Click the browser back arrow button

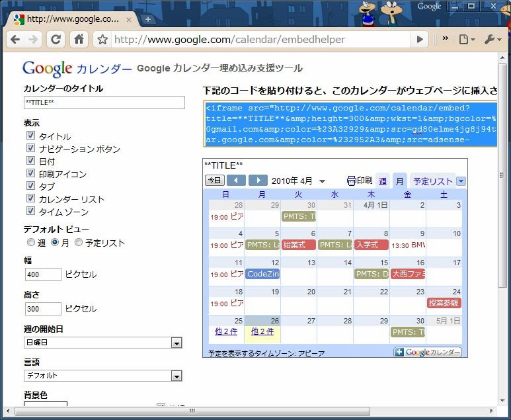tap(15, 40)
